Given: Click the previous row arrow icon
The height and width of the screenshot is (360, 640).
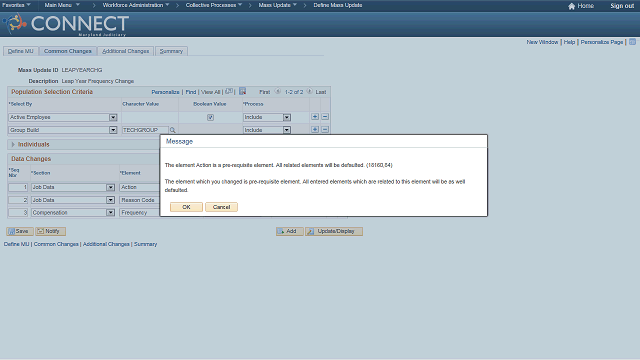Looking at the screenshot, I should (x=278, y=91).
